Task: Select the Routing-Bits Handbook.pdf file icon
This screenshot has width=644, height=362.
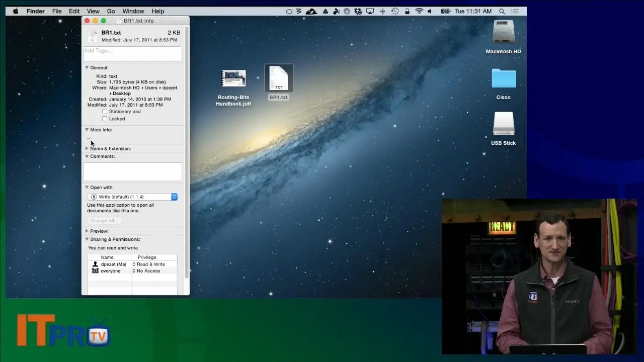Action: coord(233,79)
